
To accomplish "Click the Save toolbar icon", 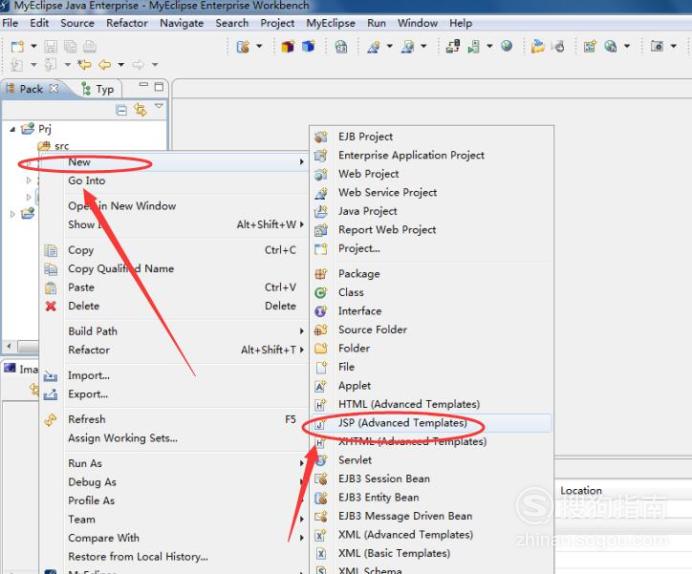I will [x=50, y=46].
